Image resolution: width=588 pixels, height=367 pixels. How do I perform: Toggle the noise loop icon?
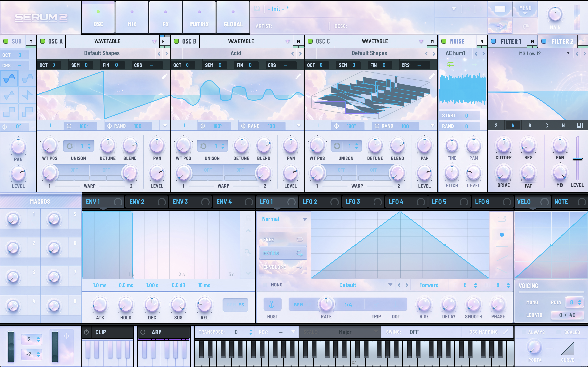[x=450, y=64]
